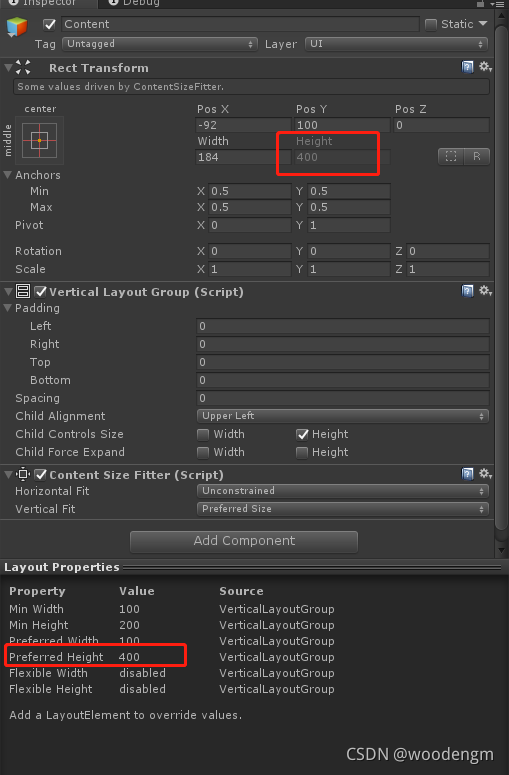This screenshot has height=775, width=509.
Task: Enable Child Controls Size Width checkbox
Action: point(203,434)
